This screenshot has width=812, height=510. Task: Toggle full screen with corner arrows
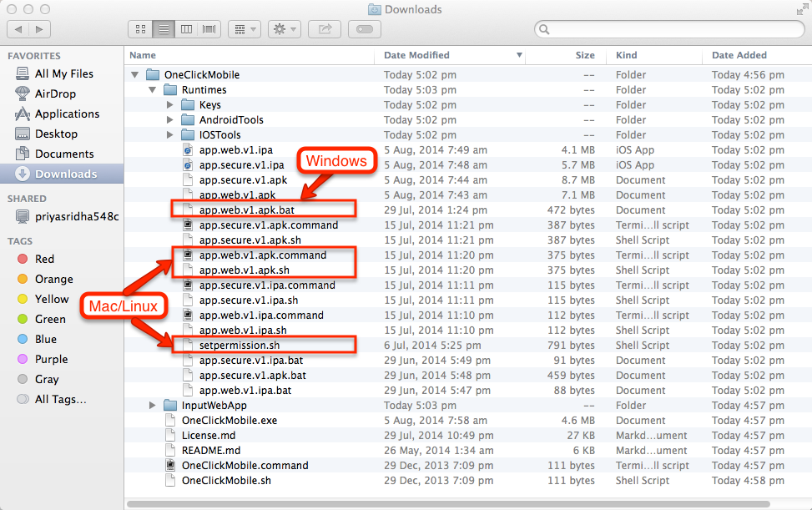pos(802,9)
